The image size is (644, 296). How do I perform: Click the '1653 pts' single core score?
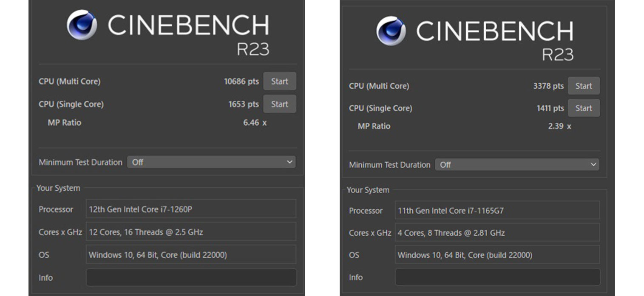[244, 104]
